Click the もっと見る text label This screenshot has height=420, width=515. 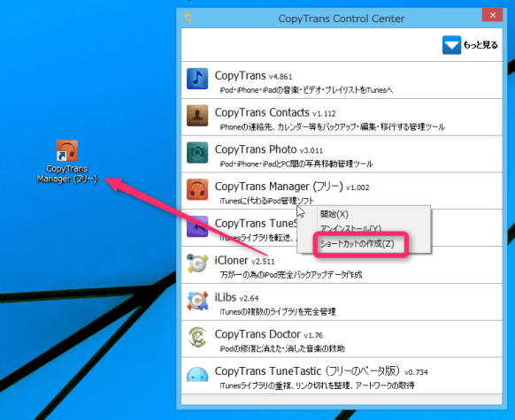[480, 45]
